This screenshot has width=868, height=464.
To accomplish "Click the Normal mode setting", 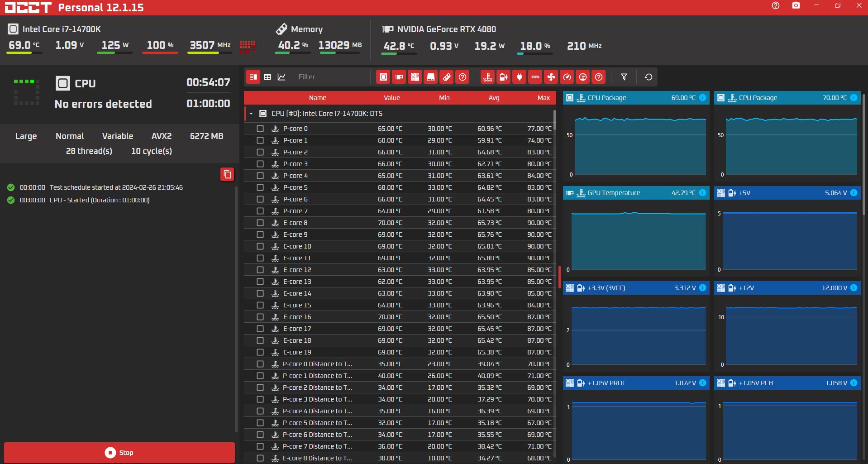I will pos(70,136).
